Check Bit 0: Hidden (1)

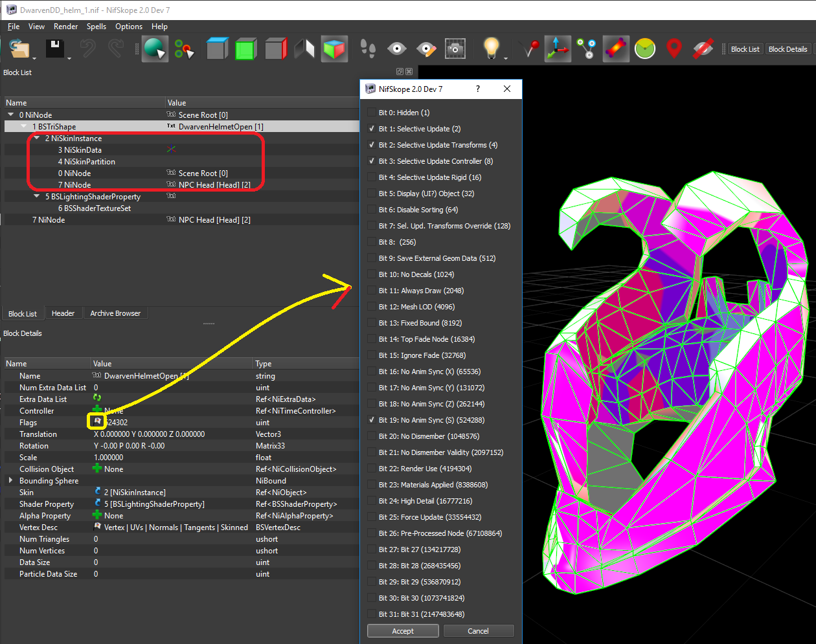click(372, 113)
